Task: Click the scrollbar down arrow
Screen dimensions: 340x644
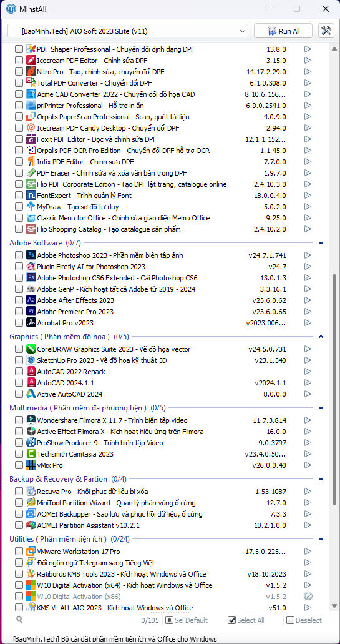Action: point(334,607)
